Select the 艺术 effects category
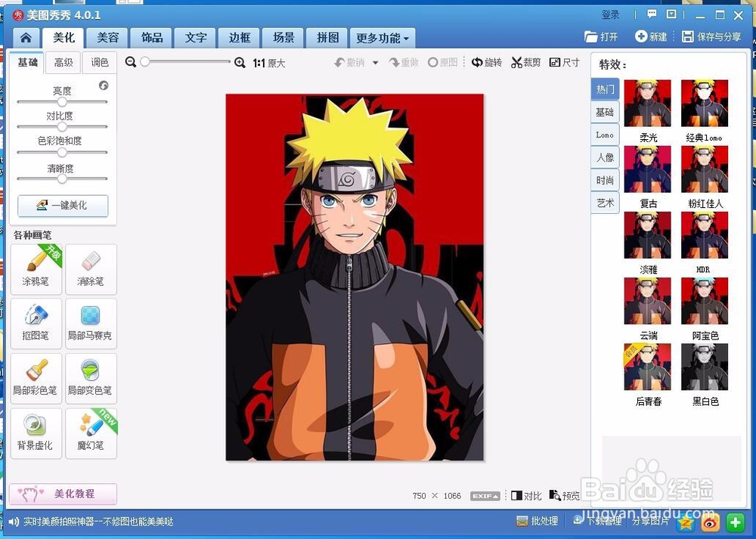The height and width of the screenshot is (539, 756). tap(605, 203)
